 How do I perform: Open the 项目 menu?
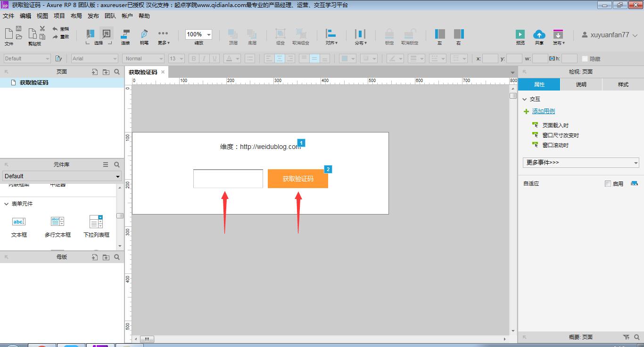(59, 16)
